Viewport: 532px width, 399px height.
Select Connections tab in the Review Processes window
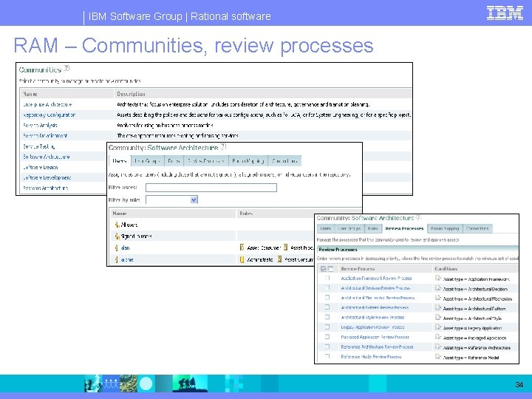[477, 228]
